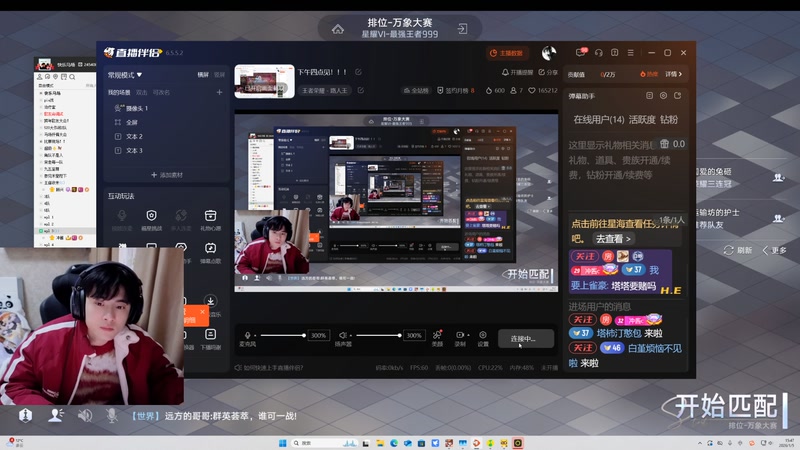
Task: Open the 福星挑战 interactive feature
Action: tap(151, 220)
